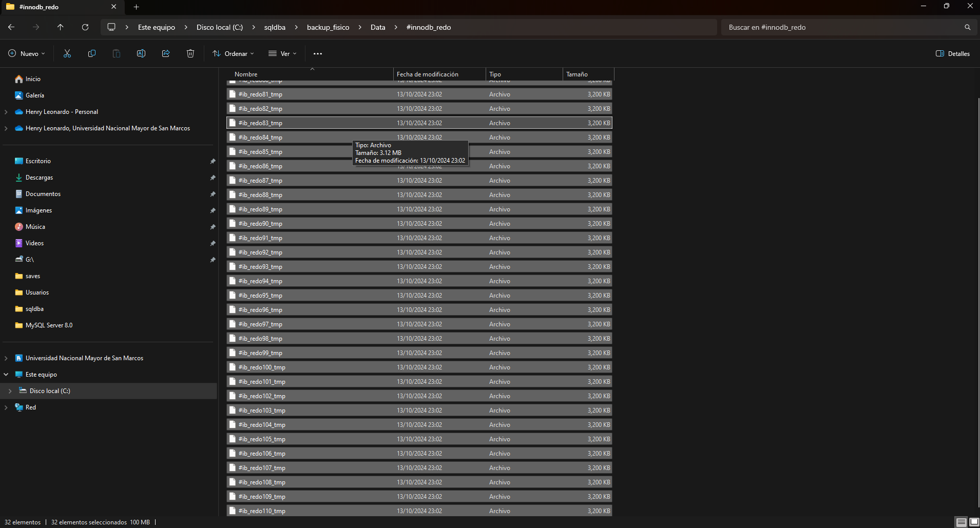Close the #innodb_redo tab

[114, 7]
